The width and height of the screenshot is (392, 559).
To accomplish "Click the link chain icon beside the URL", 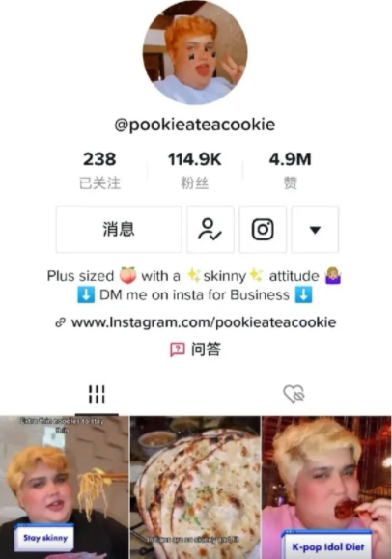I will [60, 322].
